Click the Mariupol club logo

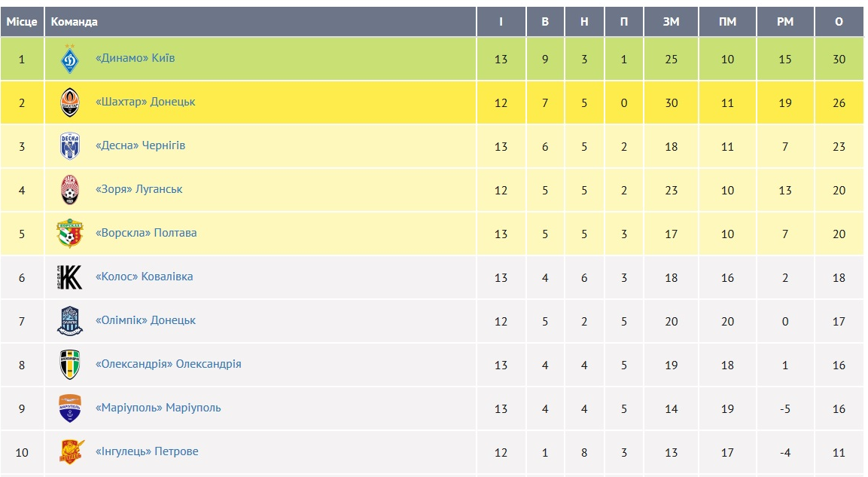click(70, 408)
